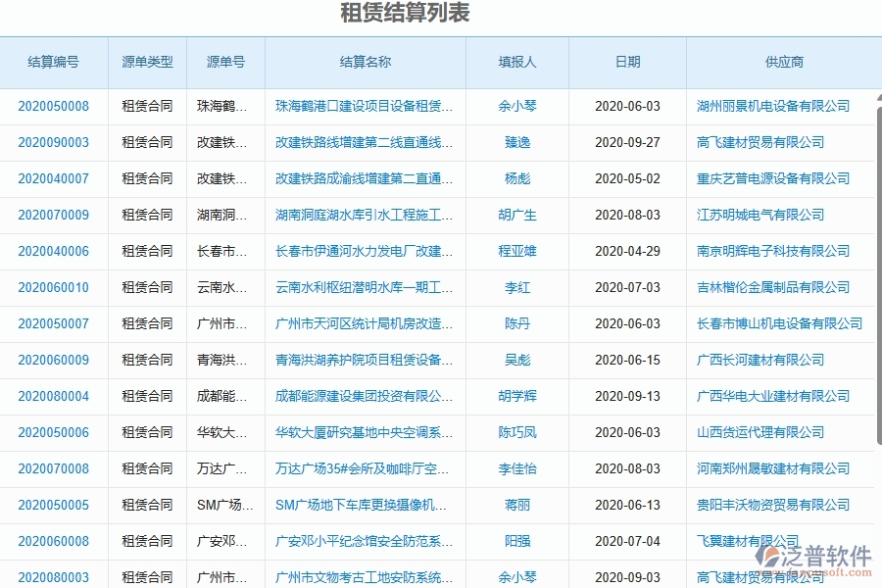Open settlement record 2020040007
The image size is (882, 588).
coord(54,178)
